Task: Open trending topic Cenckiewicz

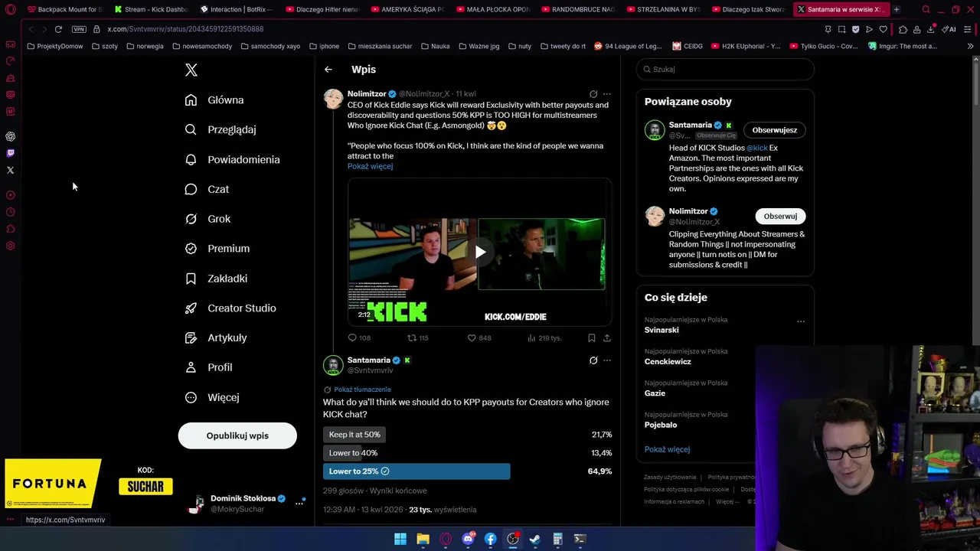Action: click(x=668, y=362)
